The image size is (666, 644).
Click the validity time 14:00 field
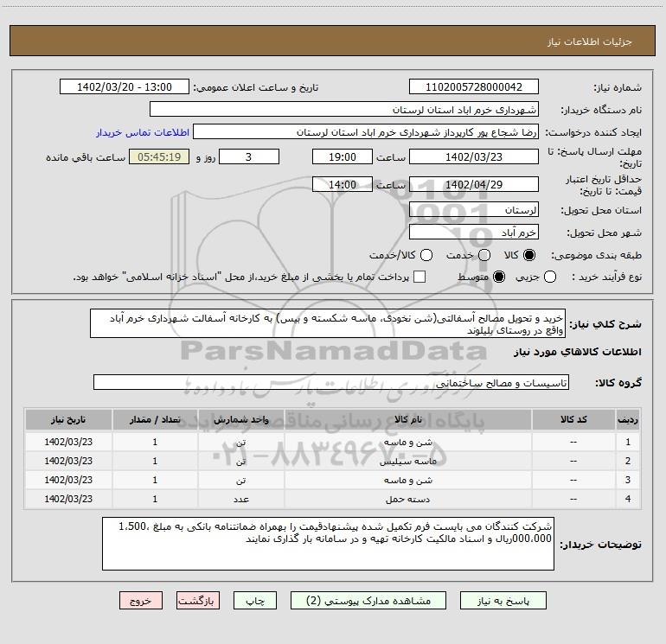343,185
